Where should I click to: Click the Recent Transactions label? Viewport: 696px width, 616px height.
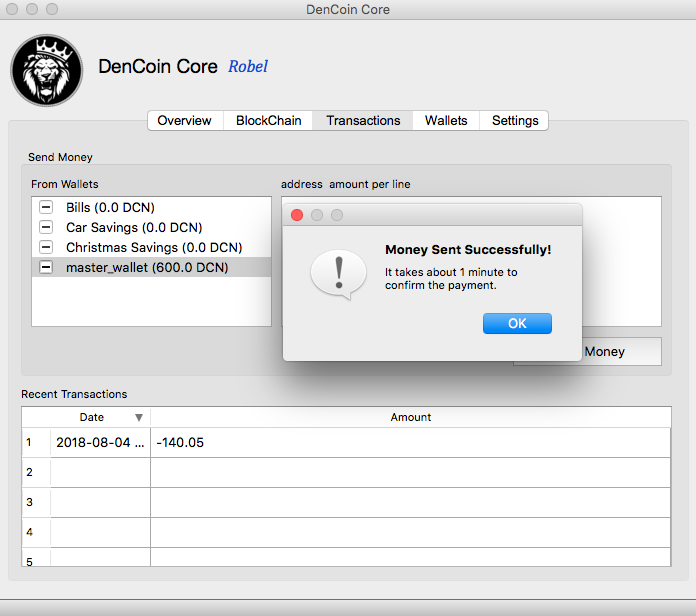coord(74,394)
